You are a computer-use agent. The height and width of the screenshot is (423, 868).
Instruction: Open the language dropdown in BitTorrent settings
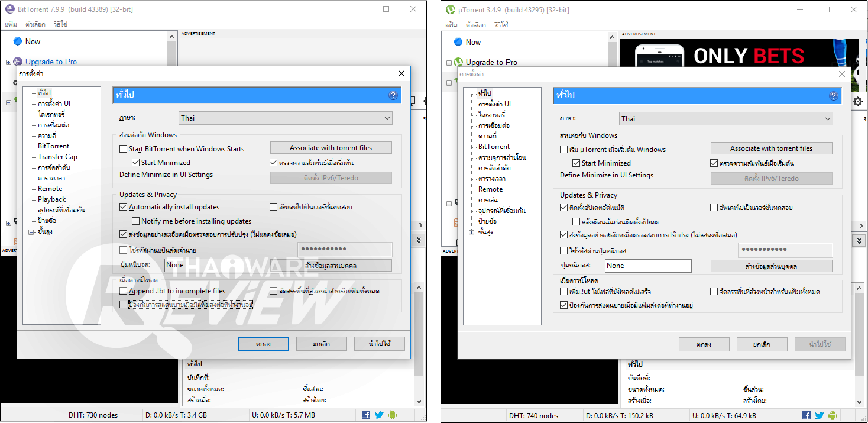click(x=286, y=118)
